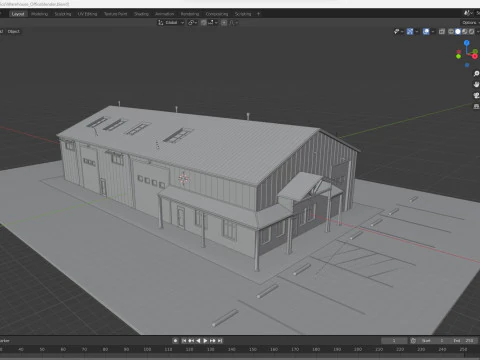Click the End frame field
This screenshot has width=480, height=360.
point(463,341)
